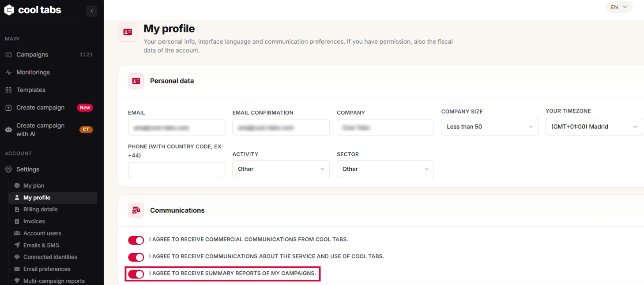Click the Cool Tabs logo icon
This screenshot has height=285, width=644.
pos(9,10)
